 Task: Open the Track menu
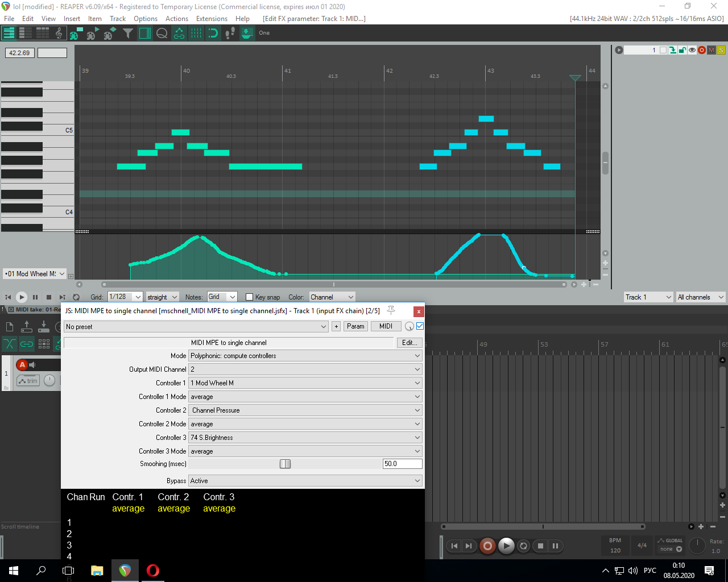pyautogui.click(x=118, y=19)
